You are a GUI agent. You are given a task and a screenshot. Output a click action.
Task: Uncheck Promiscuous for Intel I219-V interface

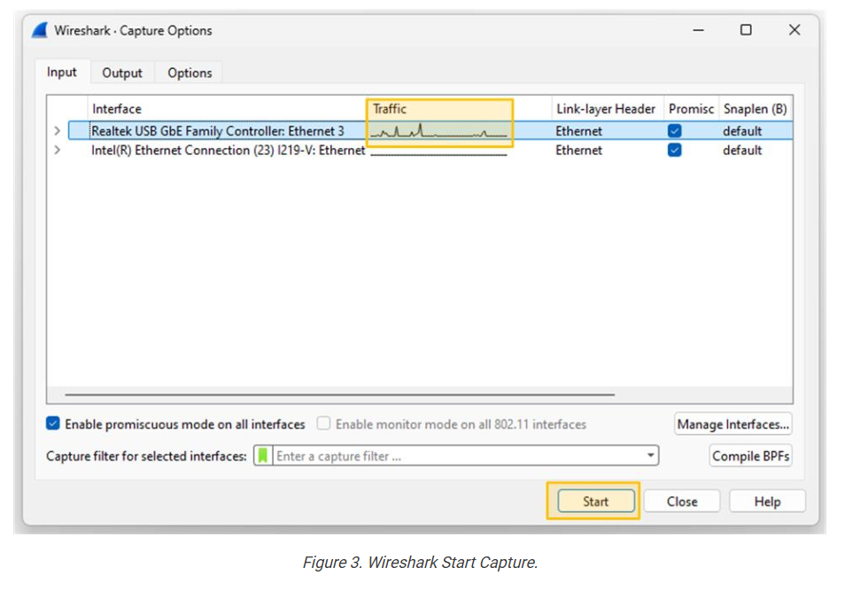tap(675, 151)
